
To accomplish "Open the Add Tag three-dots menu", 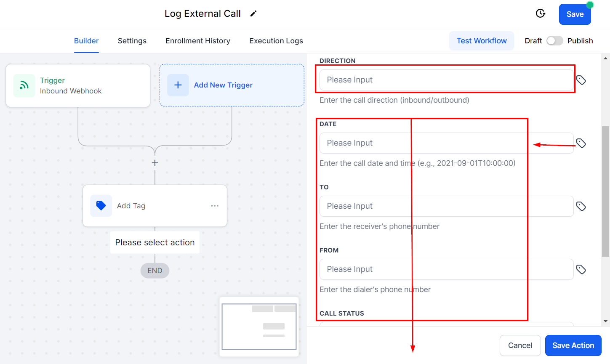I will click(x=215, y=206).
